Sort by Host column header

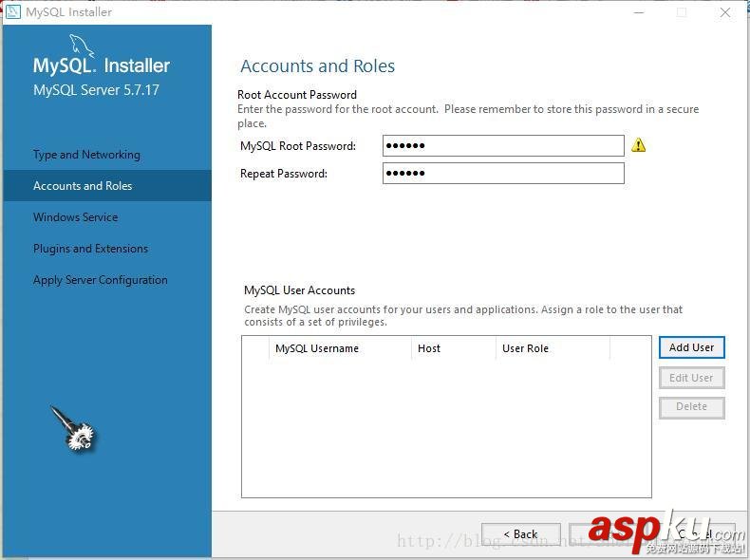[x=454, y=348]
